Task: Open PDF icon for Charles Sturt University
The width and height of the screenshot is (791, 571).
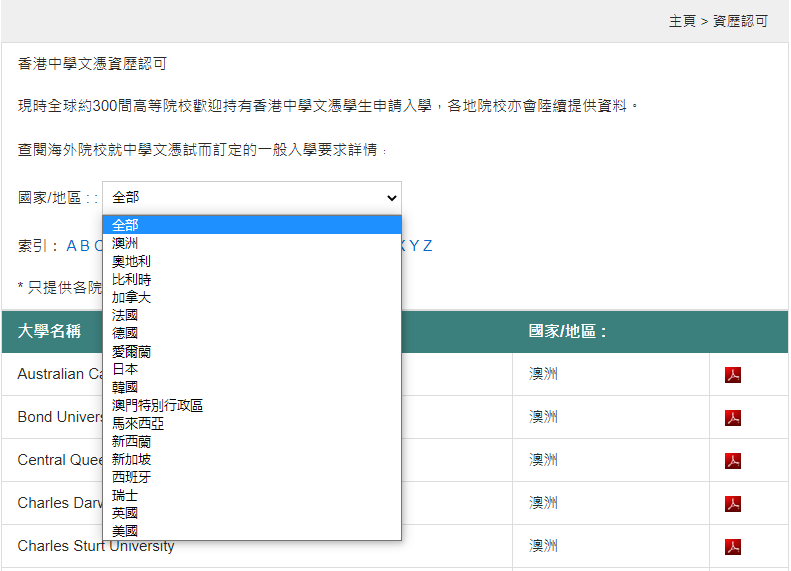Action: (x=732, y=546)
